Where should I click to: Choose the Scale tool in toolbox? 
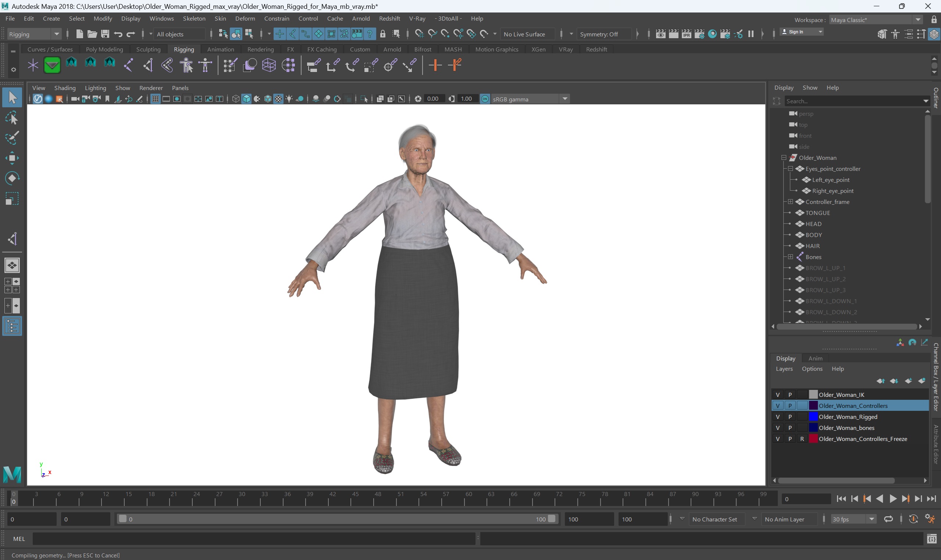coord(12,198)
